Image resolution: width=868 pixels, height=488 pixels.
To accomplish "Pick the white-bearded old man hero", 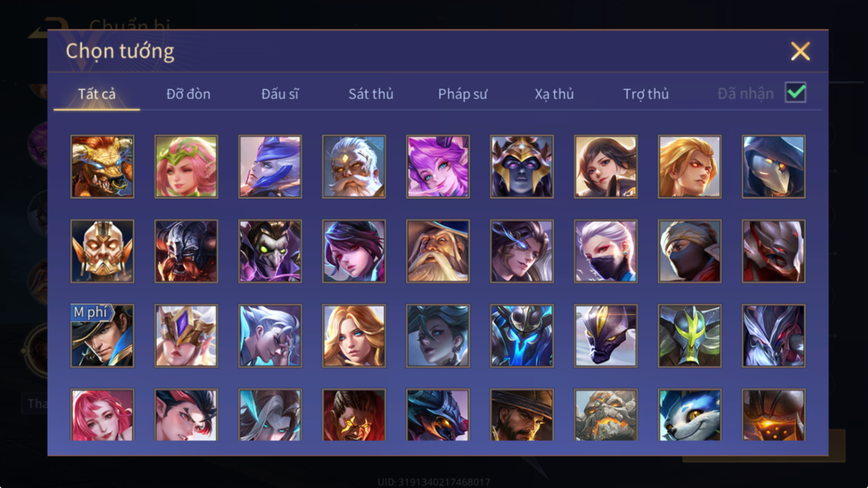I will (x=354, y=166).
